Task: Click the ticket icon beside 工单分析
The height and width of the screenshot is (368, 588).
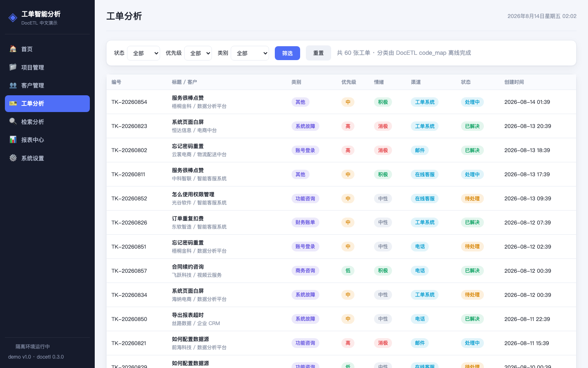Action: click(x=13, y=103)
